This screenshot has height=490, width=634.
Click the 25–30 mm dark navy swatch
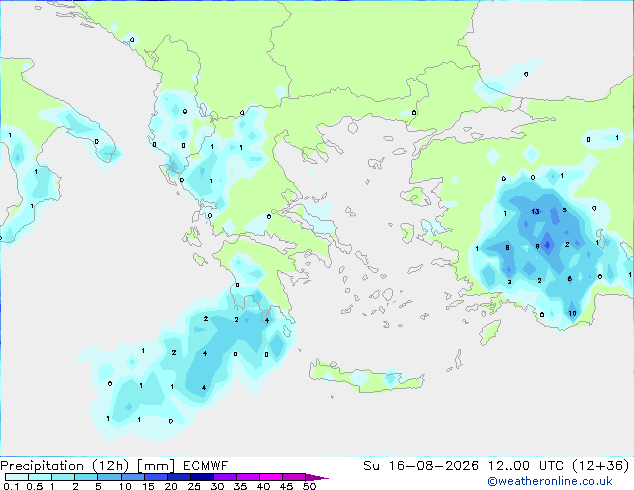click(202, 477)
